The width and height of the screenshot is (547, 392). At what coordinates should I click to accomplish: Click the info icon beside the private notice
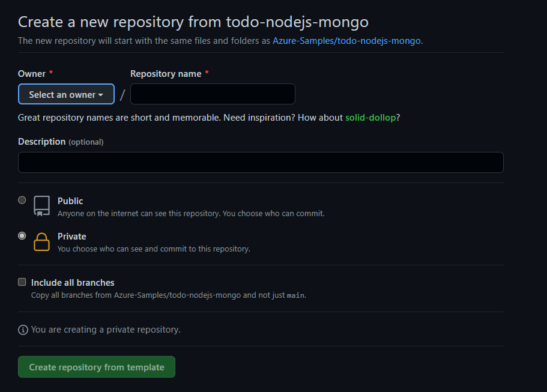pyautogui.click(x=22, y=330)
